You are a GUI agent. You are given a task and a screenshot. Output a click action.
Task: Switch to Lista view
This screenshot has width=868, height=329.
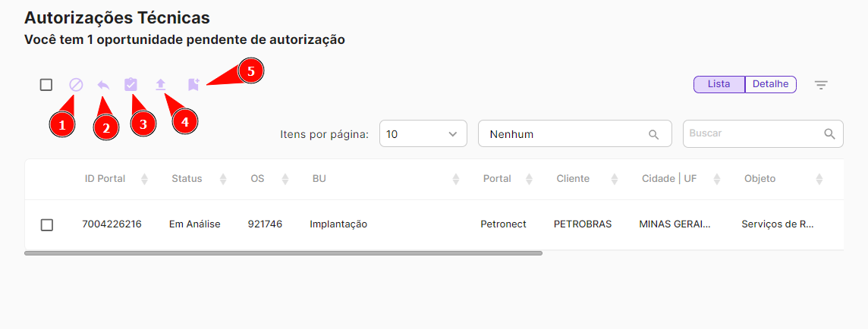pyautogui.click(x=719, y=84)
